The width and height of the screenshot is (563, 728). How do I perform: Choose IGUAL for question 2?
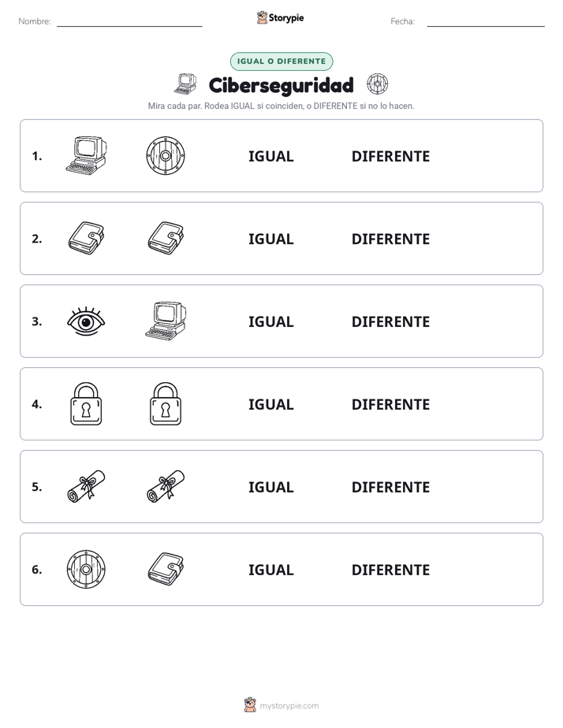[270, 239]
